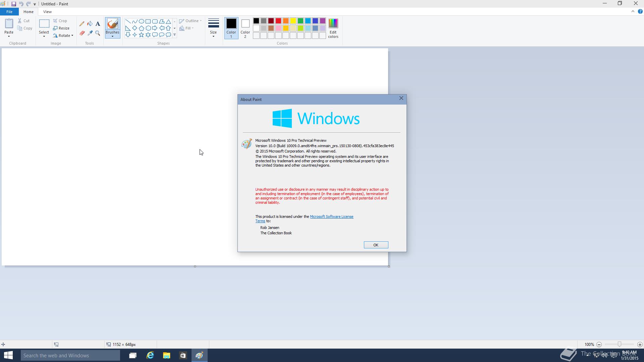The height and width of the screenshot is (362, 644).
Task: Choose the Rectangle shape
Action: tap(148, 21)
